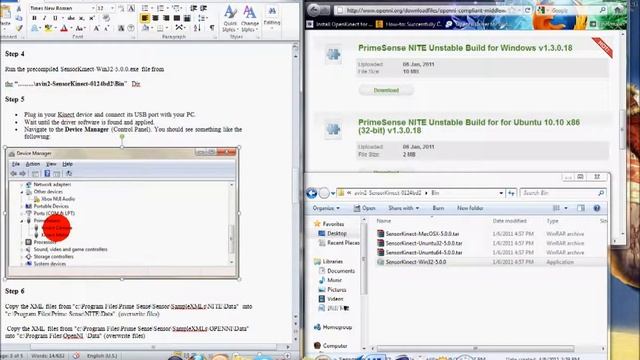This screenshot has width=640, height=360.
Task: Click Open in Explorer toolbar
Action: (x=364, y=208)
